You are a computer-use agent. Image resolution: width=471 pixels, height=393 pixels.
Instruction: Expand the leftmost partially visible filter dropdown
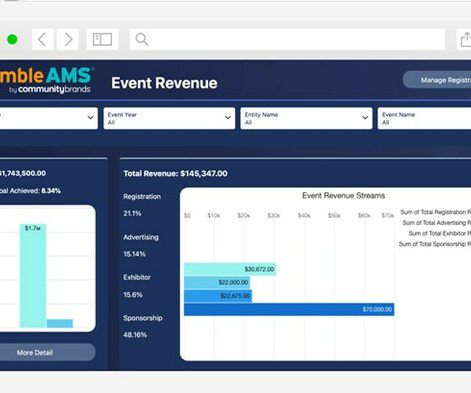(49, 118)
